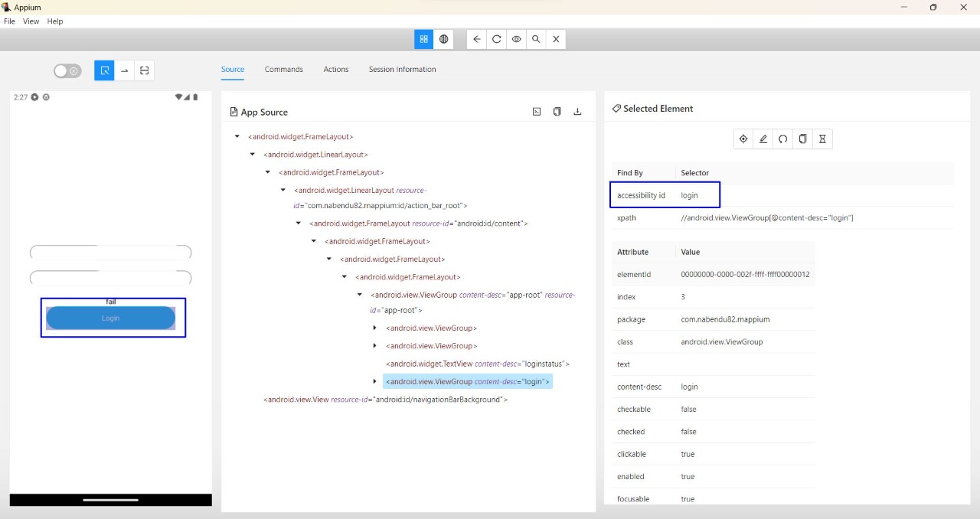The image size is (980, 519).
Task: Click the Selected Element panel heading
Action: (652, 109)
